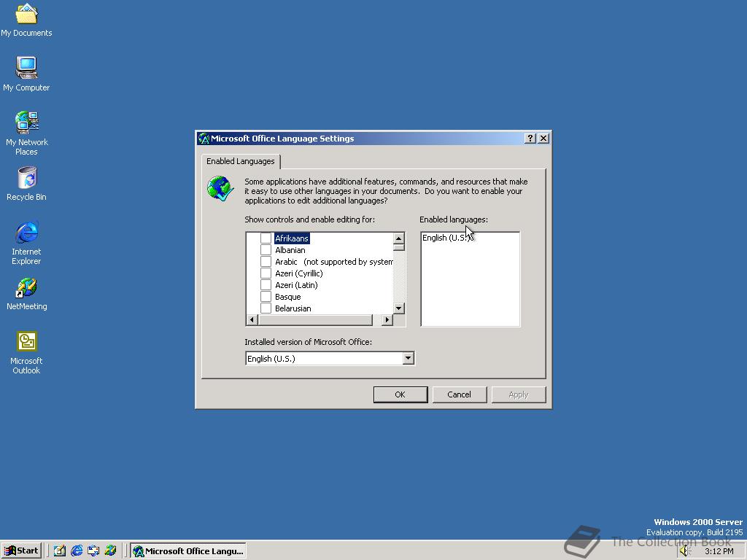
Task: Click language list scroll left arrow
Action: (252, 320)
